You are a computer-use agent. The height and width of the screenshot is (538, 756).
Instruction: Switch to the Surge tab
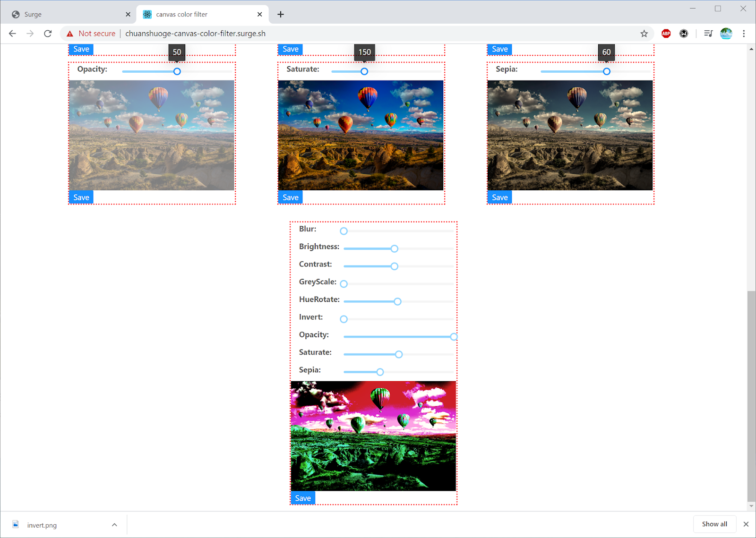click(66, 14)
